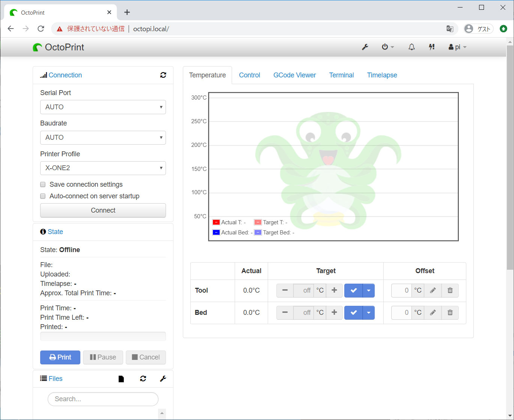Switch to the Control tab

(250, 75)
